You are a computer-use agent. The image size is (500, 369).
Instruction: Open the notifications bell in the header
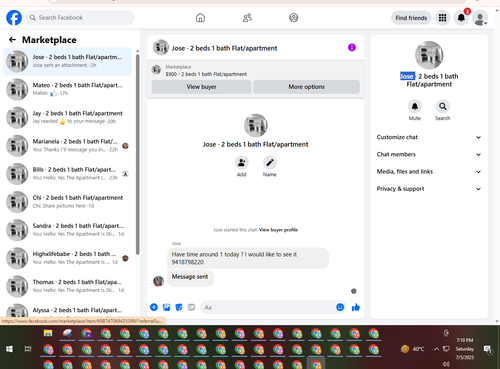(x=461, y=18)
